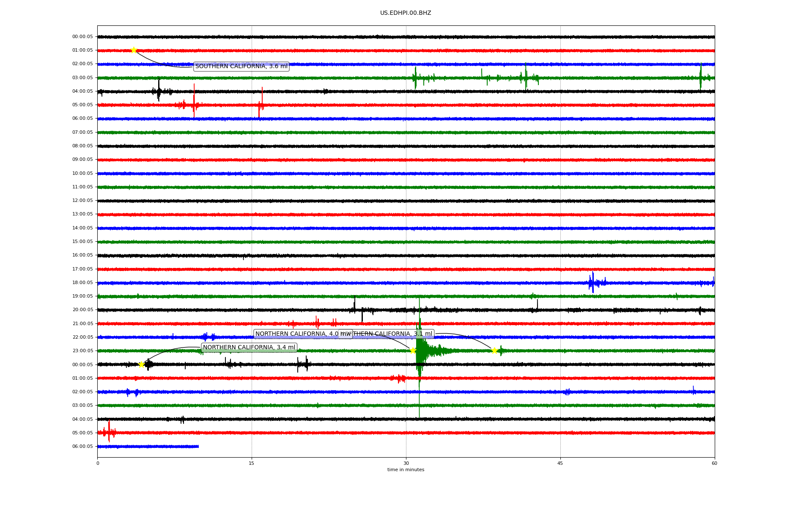The width and height of the screenshot is (812, 508).
Task: Select the 18:00:05 row time label
Action: [82, 283]
